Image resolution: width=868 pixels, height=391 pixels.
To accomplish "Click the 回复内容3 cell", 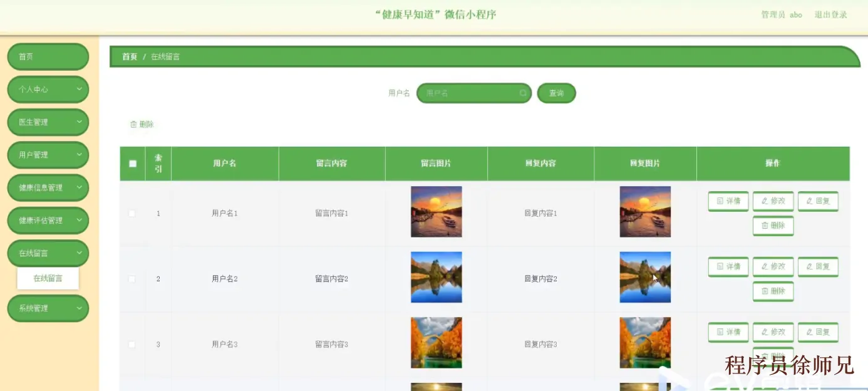I will (x=541, y=345).
